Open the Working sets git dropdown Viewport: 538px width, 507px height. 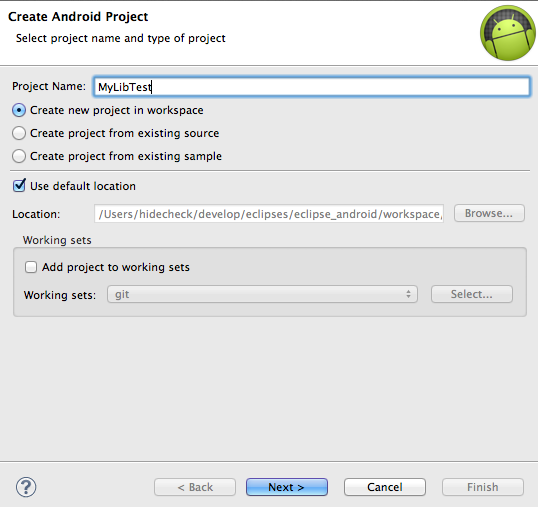pos(262,294)
